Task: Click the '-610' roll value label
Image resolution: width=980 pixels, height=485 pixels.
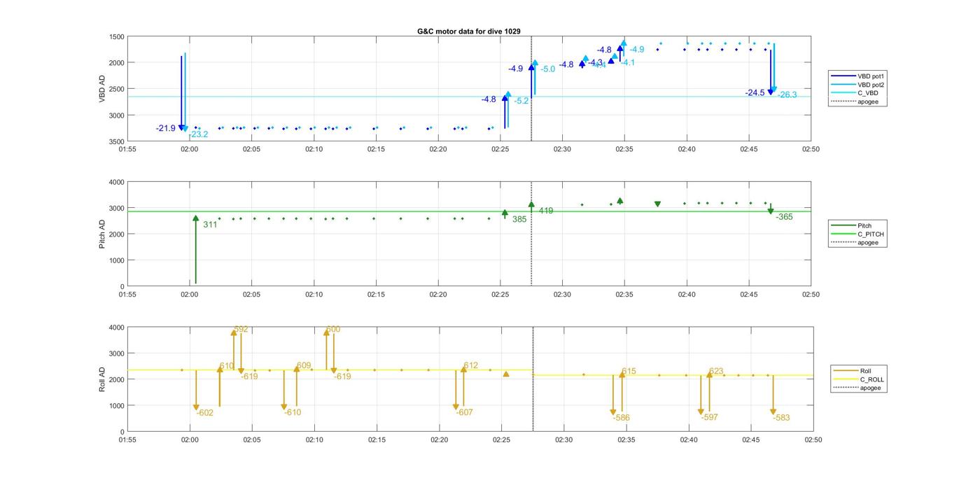Action: pyautogui.click(x=293, y=412)
